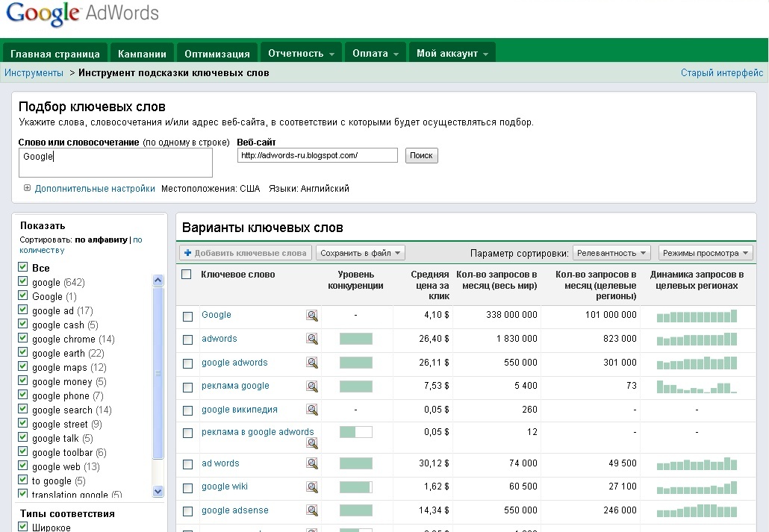This screenshot has height=532, width=769.
Task: Uncheck google talk (5) category
Action: [x=22, y=438]
